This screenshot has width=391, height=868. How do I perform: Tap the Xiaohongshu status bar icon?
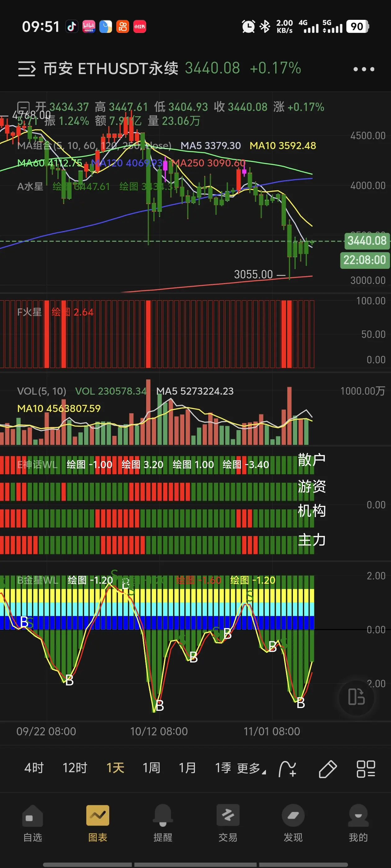[139, 26]
